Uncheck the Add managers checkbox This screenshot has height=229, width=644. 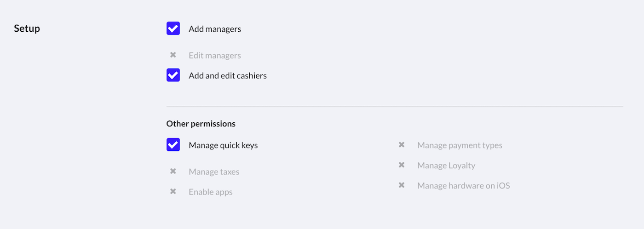173,29
